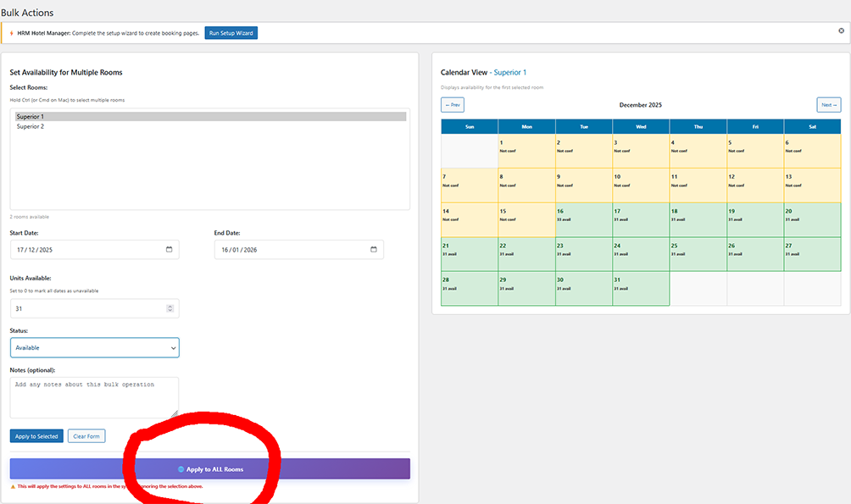Select December 18 available calendar cell
The image size is (851, 504).
[x=698, y=219]
